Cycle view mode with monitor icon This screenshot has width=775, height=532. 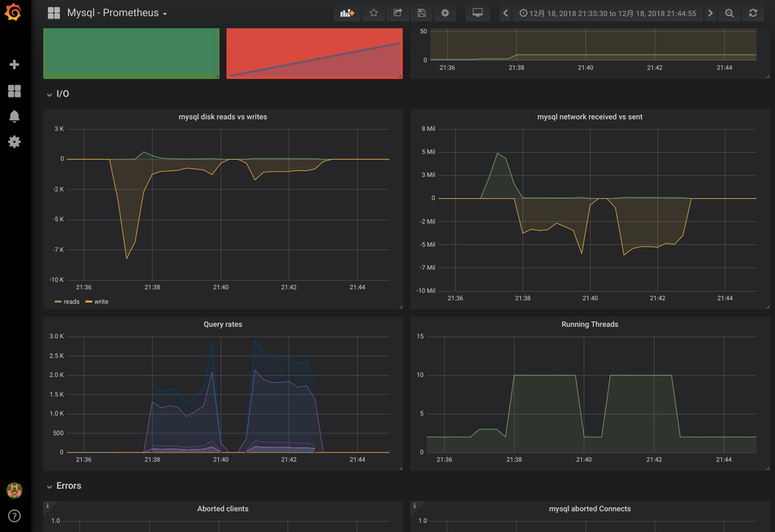[478, 13]
